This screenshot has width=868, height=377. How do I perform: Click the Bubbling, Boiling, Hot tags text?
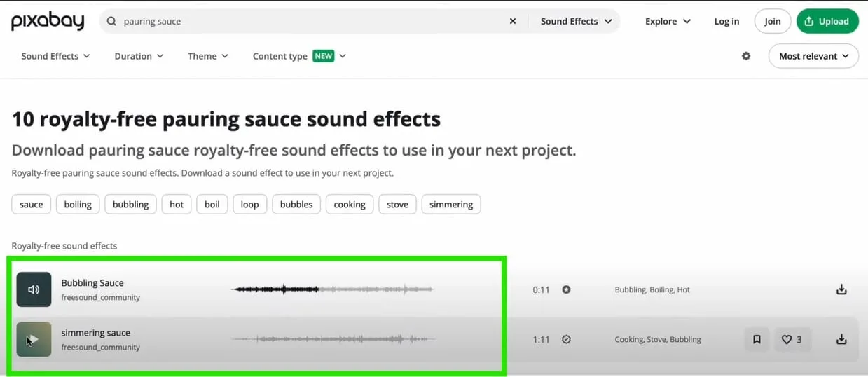pyautogui.click(x=652, y=289)
